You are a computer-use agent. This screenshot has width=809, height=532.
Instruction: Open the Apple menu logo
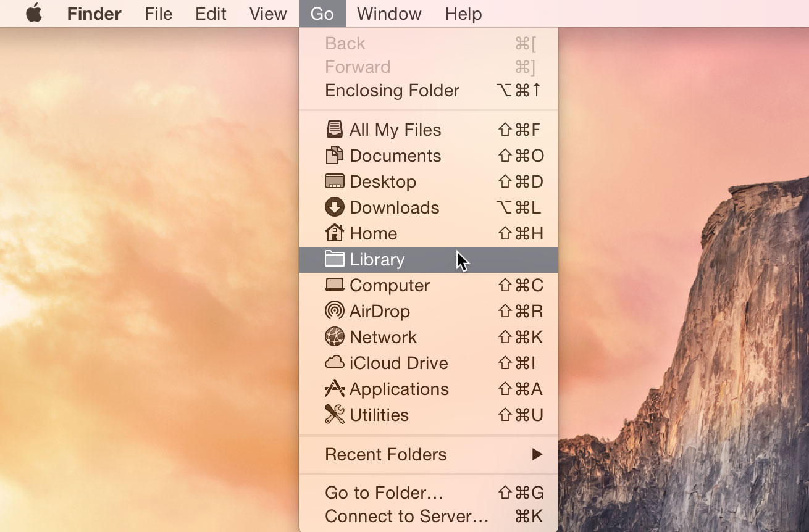(35, 13)
